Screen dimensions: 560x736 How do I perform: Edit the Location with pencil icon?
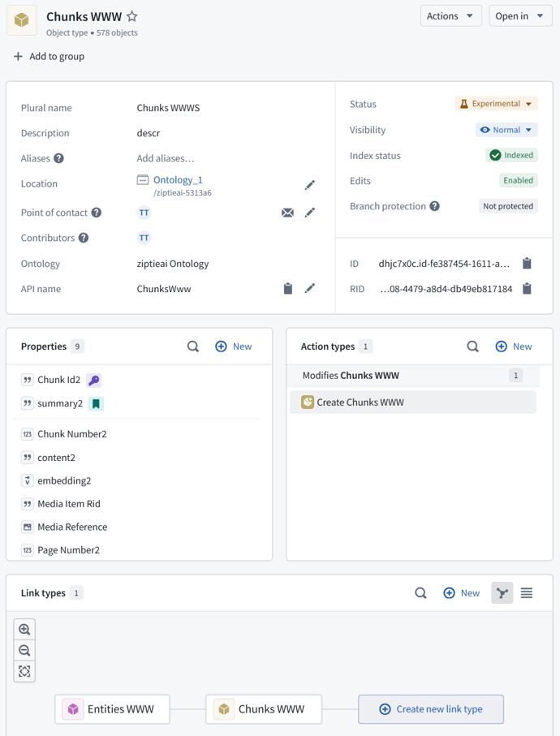click(309, 185)
